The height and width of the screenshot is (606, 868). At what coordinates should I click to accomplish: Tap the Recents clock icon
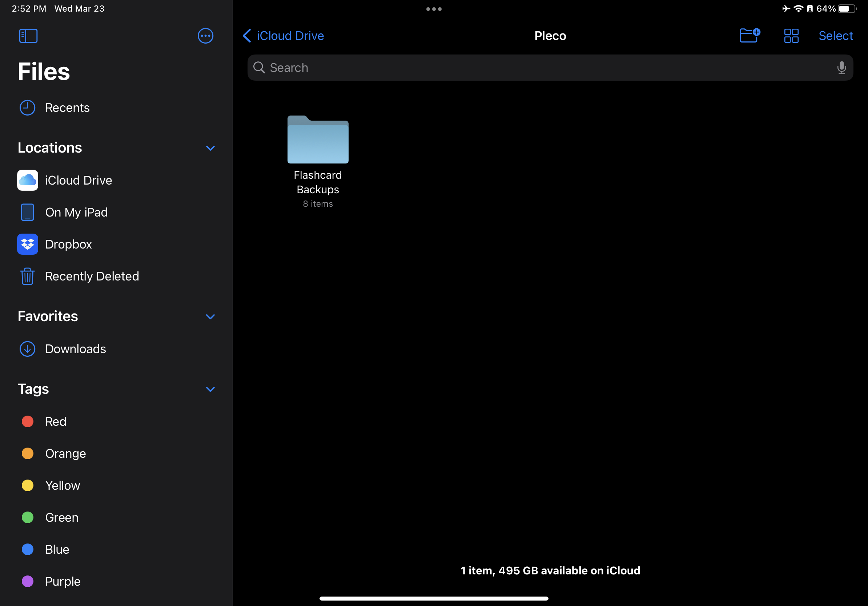point(27,108)
